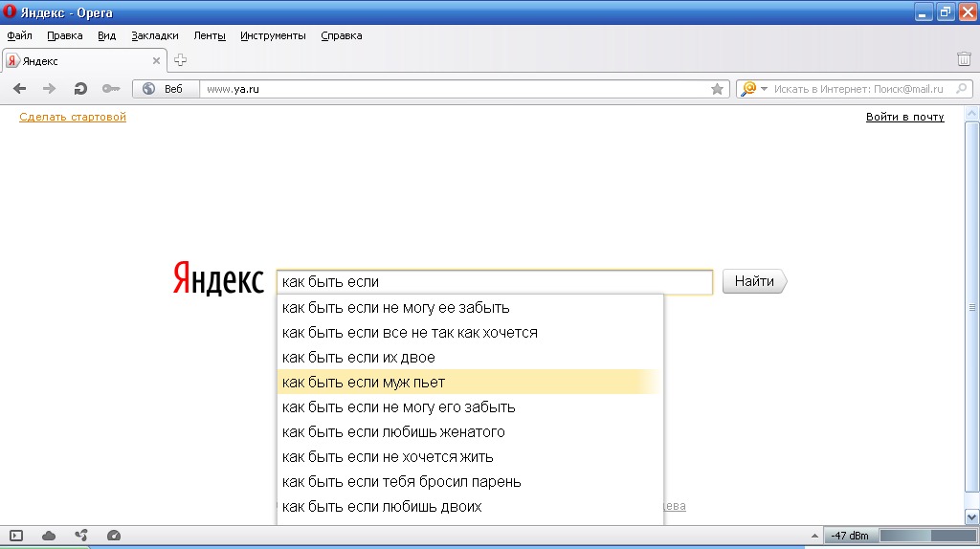Select suggestion 'тебя бросил парень'
The width and height of the screenshot is (980, 549).
pos(470,481)
